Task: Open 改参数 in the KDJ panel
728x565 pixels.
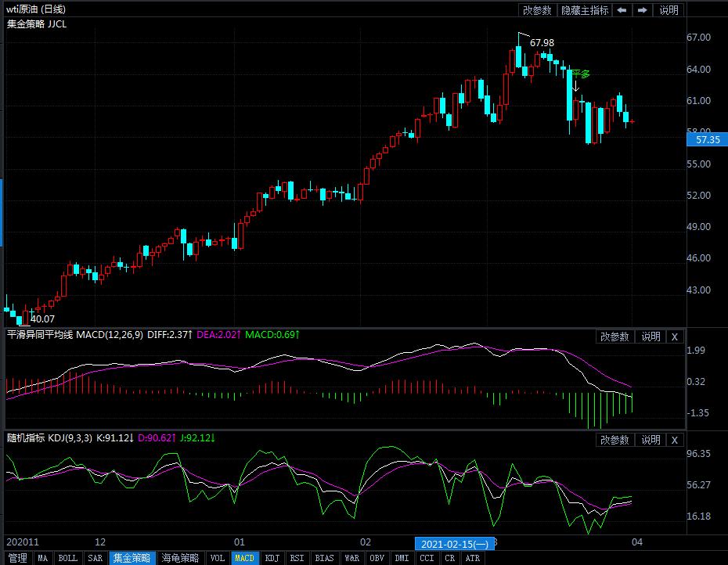Action: tap(614, 441)
